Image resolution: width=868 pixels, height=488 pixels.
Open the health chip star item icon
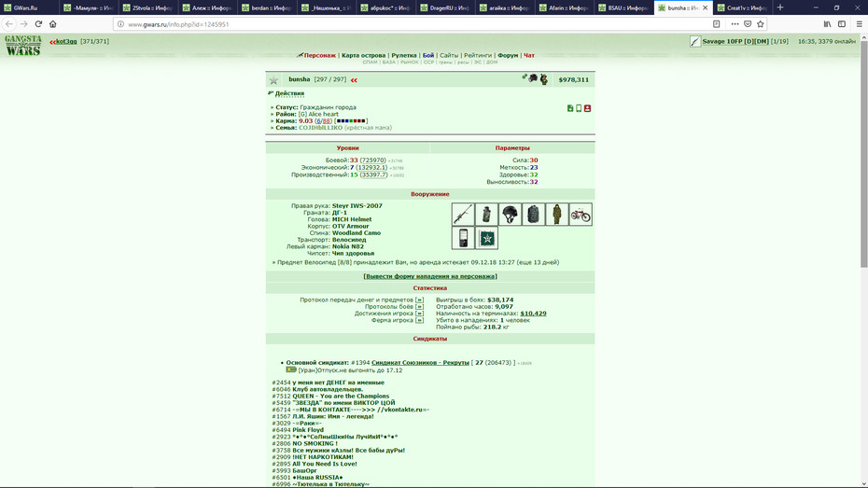pos(486,238)
